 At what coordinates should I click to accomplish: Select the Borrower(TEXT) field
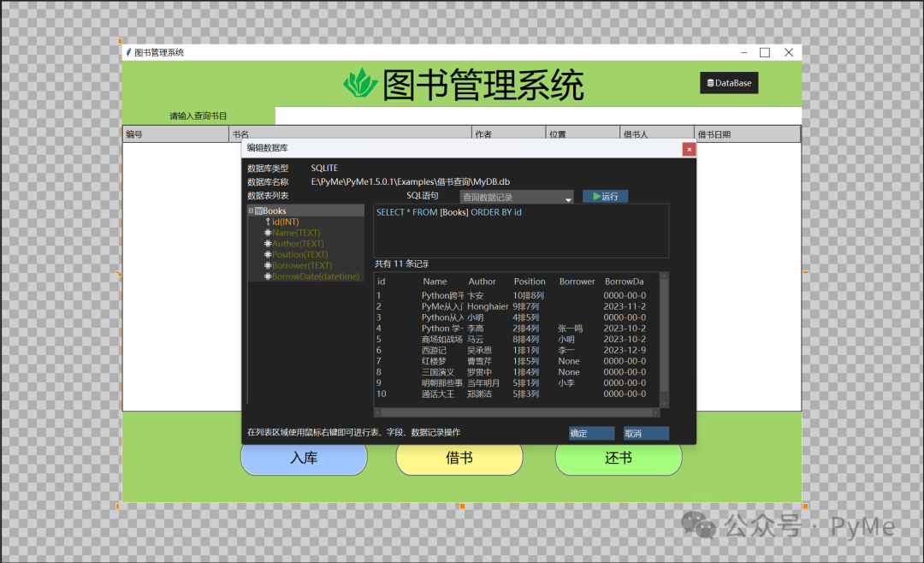click(x=302, y=265)
